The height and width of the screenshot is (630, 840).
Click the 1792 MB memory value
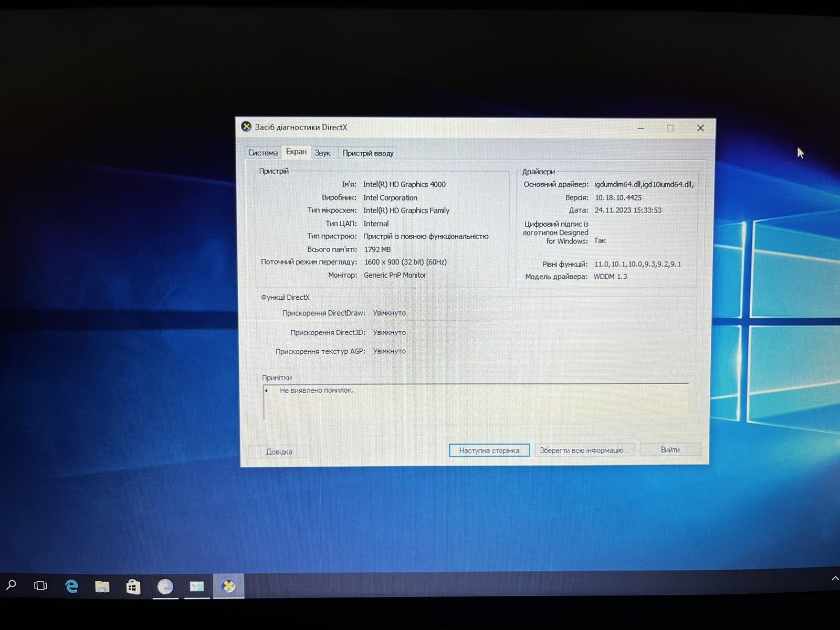click(x=377, y=249)
